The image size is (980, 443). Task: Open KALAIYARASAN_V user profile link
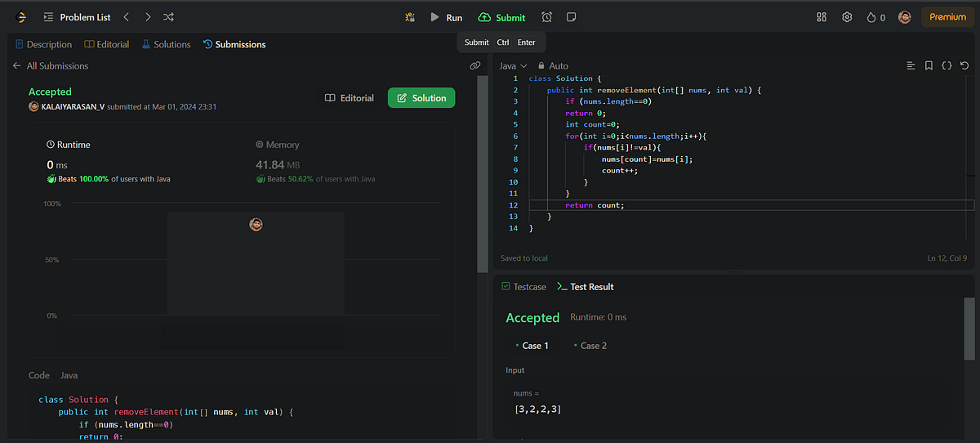pos(73,106)
